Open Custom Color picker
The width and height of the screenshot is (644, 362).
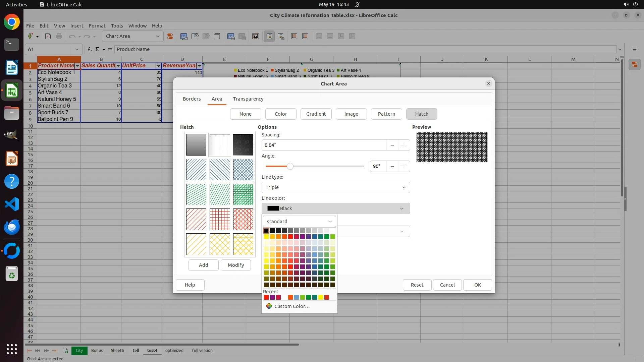click(x=291, y=306)
